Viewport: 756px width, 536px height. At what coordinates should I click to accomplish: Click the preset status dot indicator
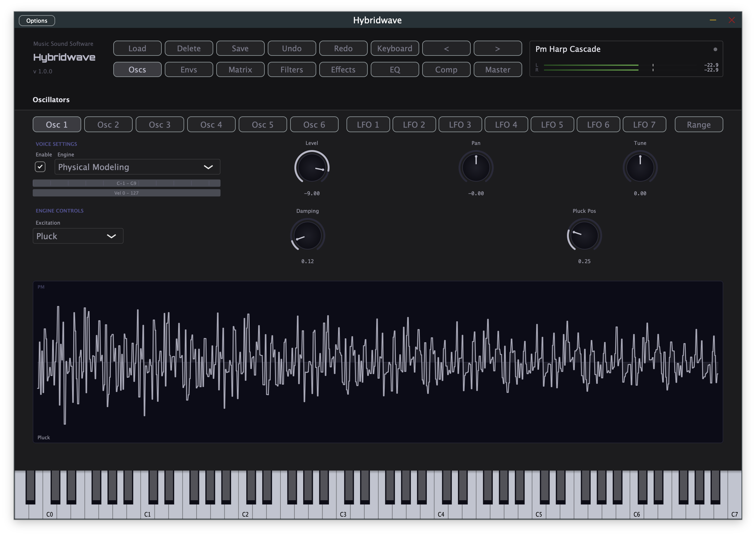[x=715, y=49]
